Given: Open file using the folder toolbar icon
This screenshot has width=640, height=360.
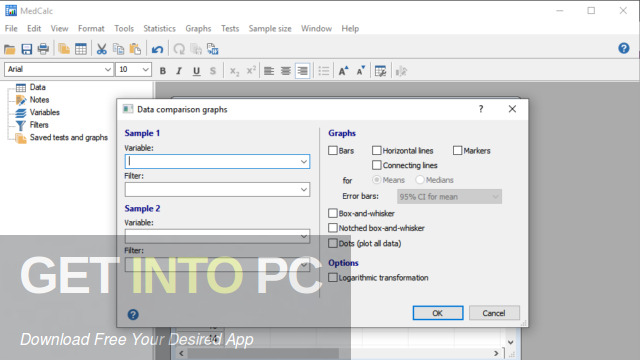Looking at the screenshot, I should coord(10,49).
